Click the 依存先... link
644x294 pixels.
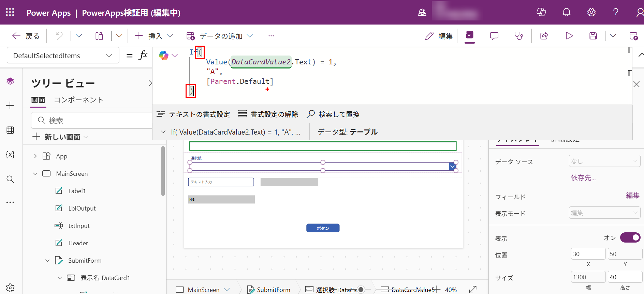[583, 178]
